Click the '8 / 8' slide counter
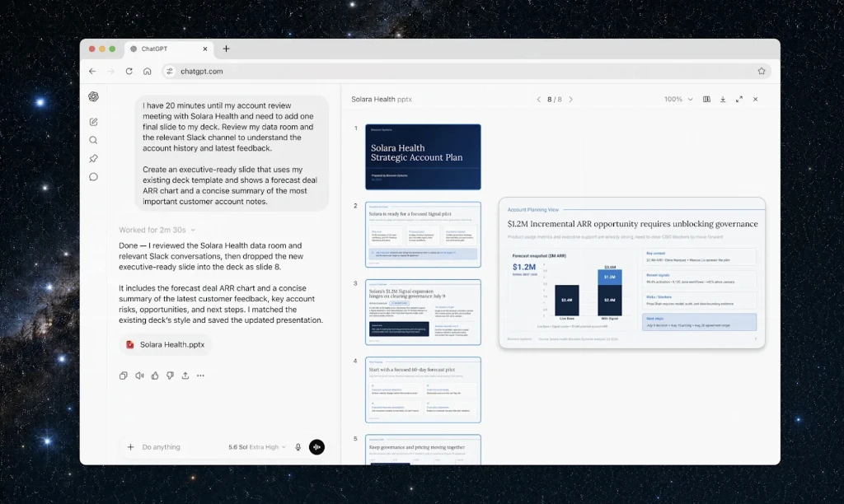Viewport: 844px width, 504px height. (555, 100)
